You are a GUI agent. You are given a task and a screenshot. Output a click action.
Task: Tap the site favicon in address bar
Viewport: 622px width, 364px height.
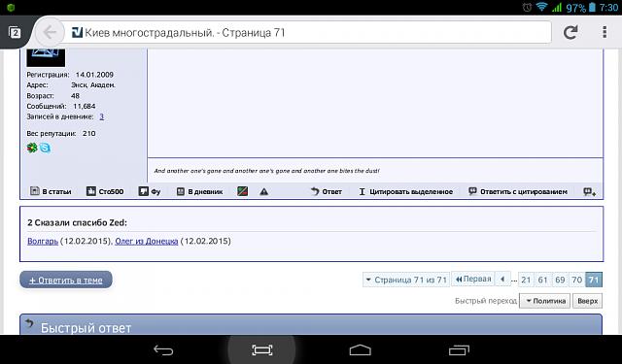pyautogui.click(x=77, y=32)
